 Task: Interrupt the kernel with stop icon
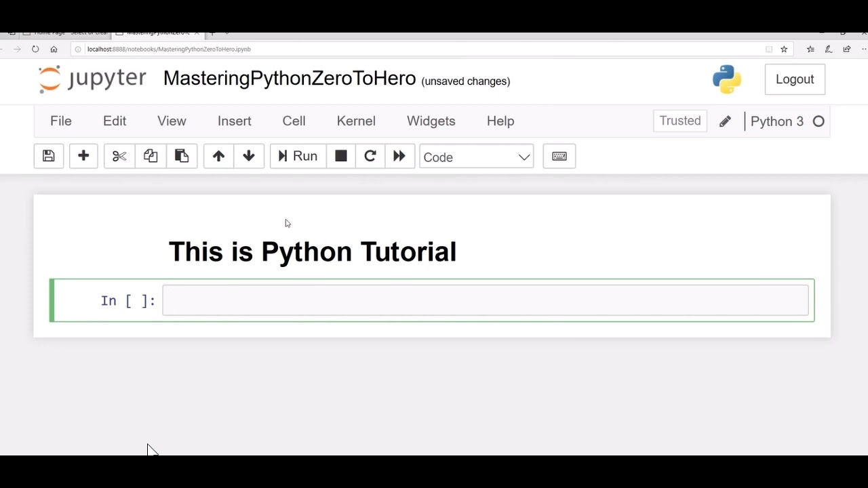pos(341,157)
